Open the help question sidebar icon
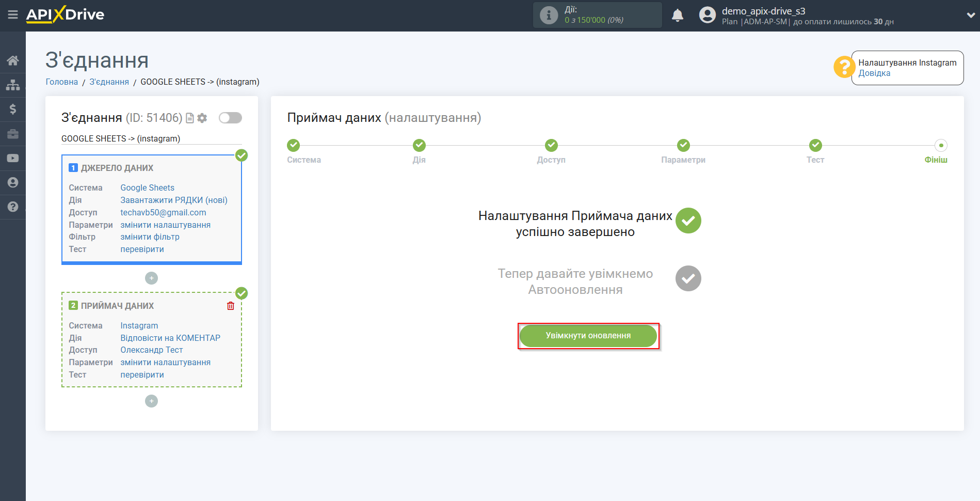The width and height of the screenshot is (980, 501). pos(13,207)
